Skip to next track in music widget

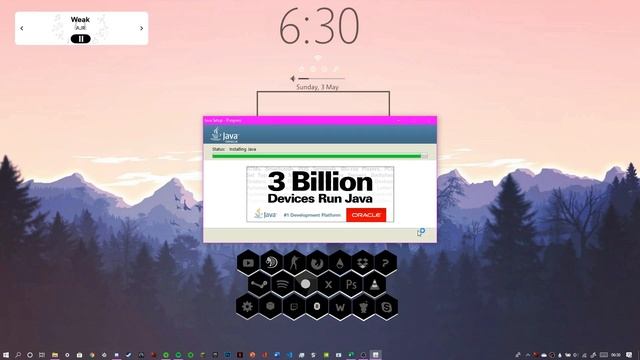[142, 28]
